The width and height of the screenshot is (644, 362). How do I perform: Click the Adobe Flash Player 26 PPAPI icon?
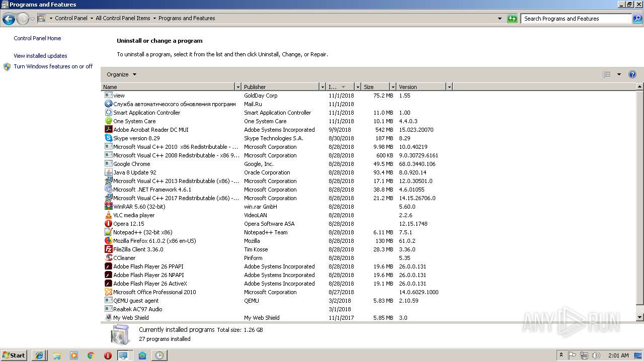(108, 266)
